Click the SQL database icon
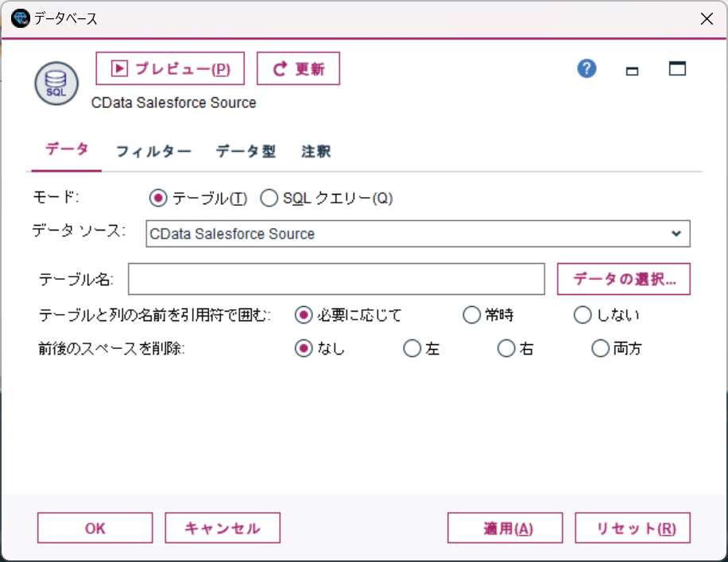Viewport: 728px width, 562px height. point(56,83)
